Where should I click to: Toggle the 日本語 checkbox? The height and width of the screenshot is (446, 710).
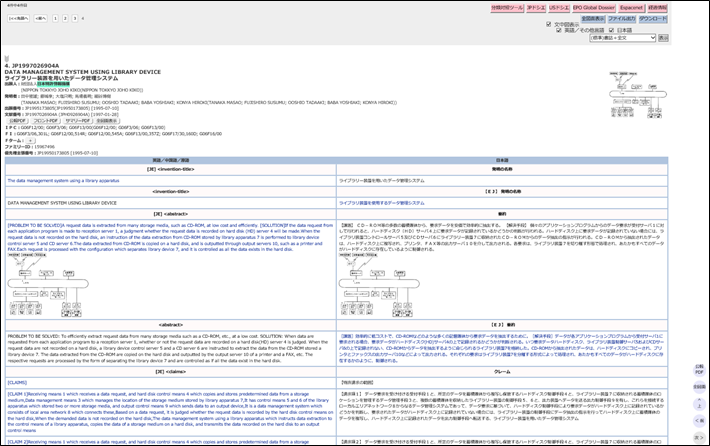coord(611,30)
